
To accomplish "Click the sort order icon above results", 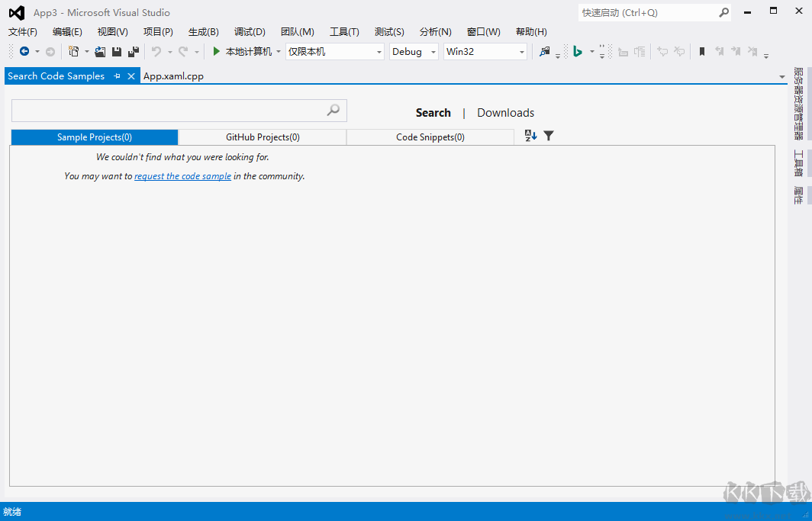I will click(530, 135).
